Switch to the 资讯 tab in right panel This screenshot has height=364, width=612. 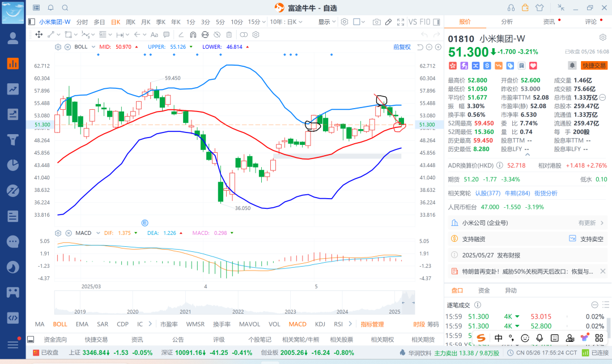point(549,22)
